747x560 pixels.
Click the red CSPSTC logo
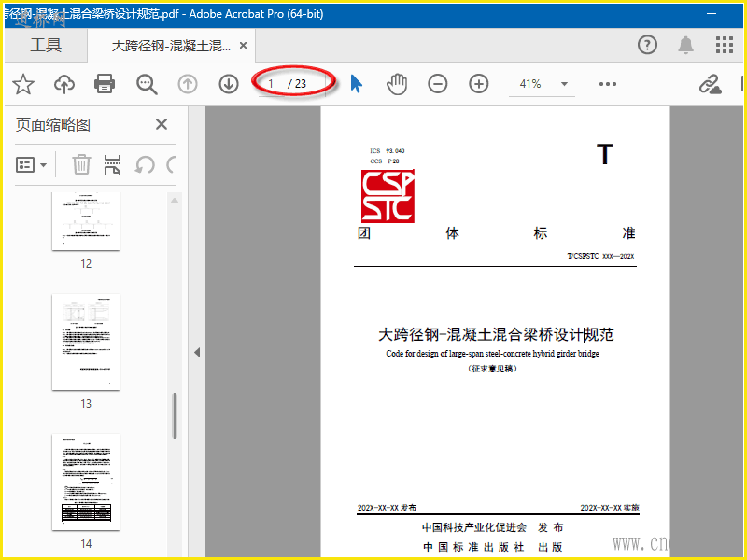click(388, 196)
